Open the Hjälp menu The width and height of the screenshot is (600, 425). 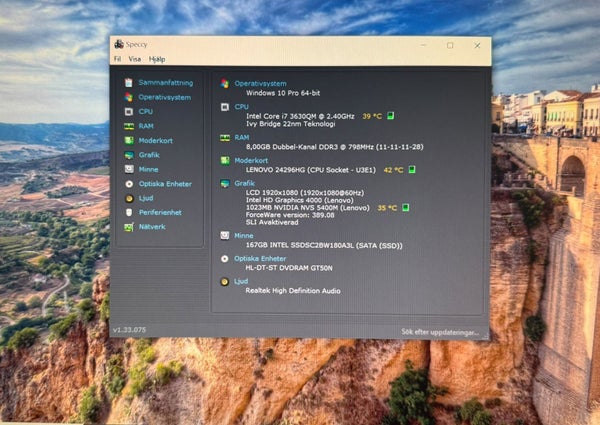click(x=157, y=59)
